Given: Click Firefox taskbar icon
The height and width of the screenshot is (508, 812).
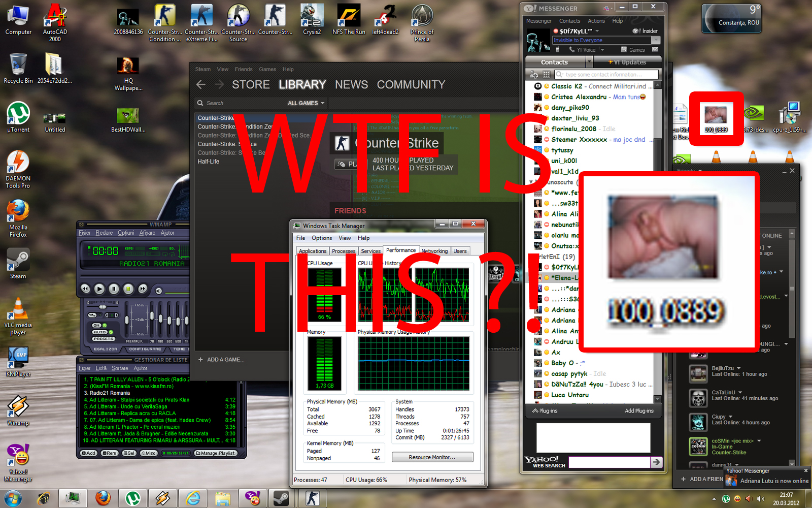Looking at the screenshot, I should [x=103, y=498].
